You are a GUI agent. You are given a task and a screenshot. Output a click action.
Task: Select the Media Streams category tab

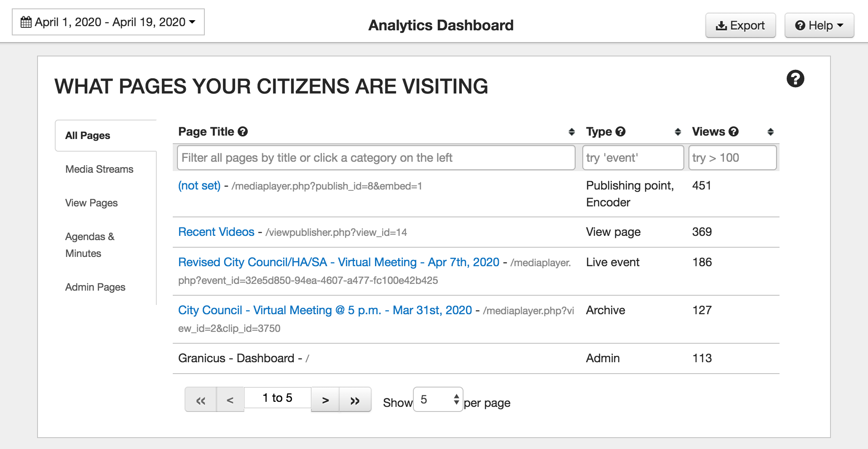coord(99,169)
